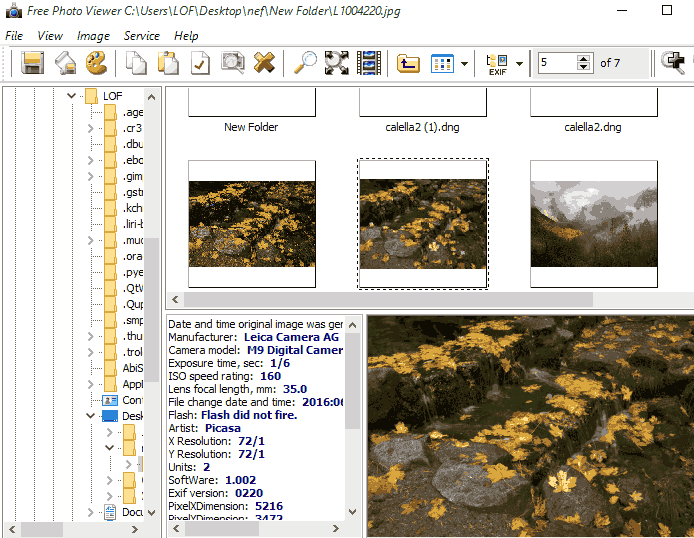694x538 pixels.
Task: Click 'Leica Camera AG' manufacturer value
Action: [x=291, y=337]
